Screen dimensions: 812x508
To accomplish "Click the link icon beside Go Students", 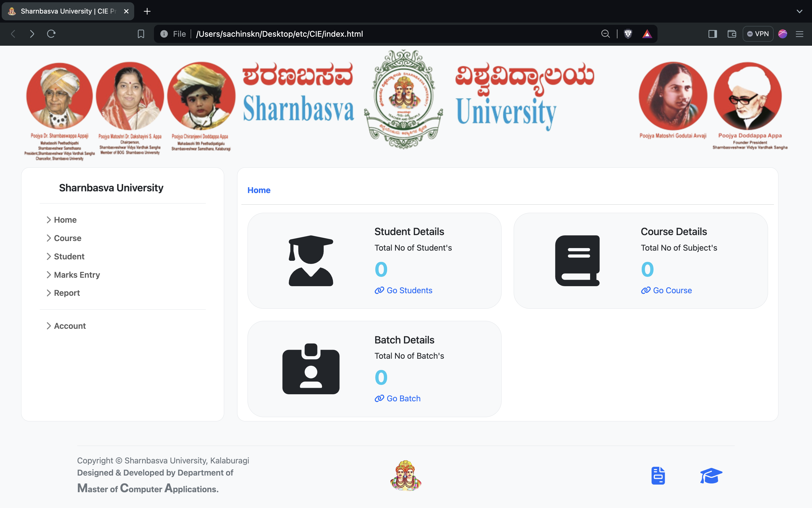I will 379,290.
